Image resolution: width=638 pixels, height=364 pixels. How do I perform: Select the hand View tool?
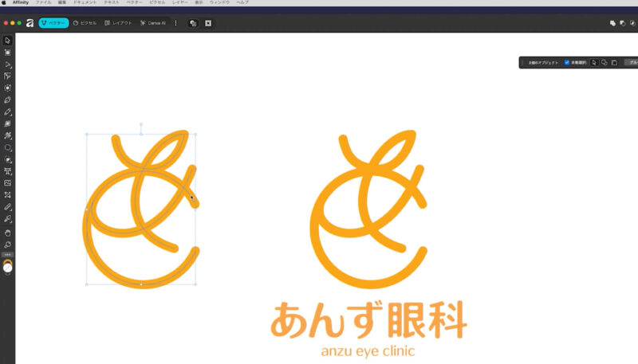pyautogui.click(x=7, y=233)
